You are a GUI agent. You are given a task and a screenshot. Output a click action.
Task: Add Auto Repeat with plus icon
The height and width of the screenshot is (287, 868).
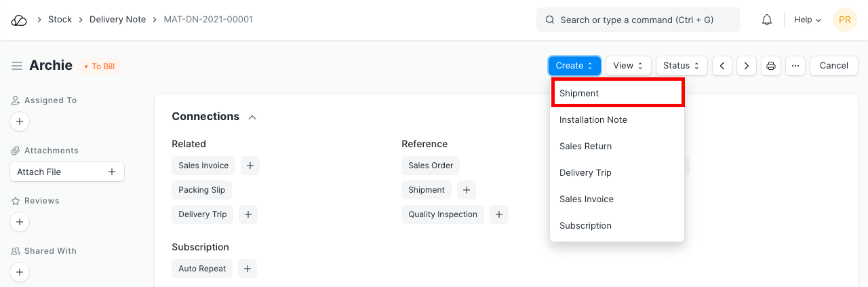248,269
